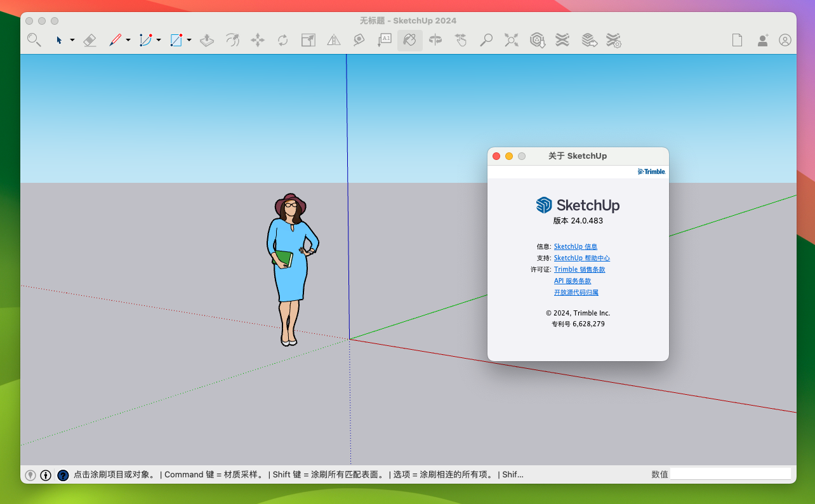Viewport: 815px width, 504px height.
Task: Select the Rectangle shape tool
Action: click(176, 40)
